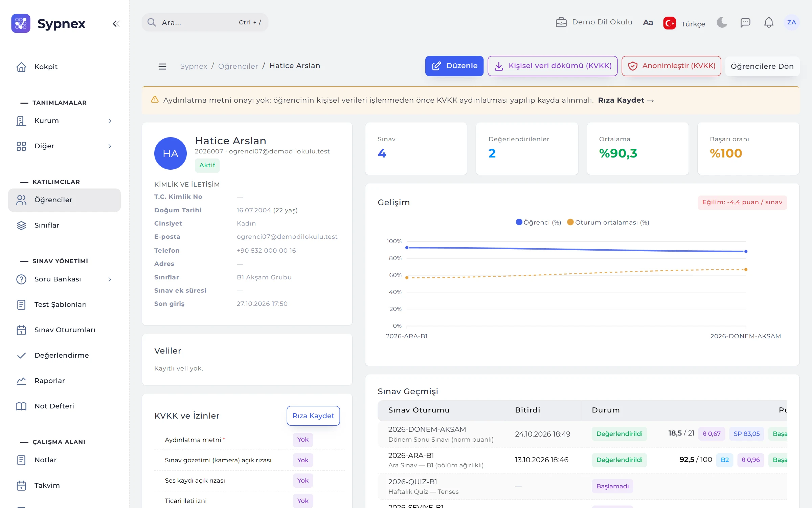Click the last data point on the Öğrenci line
The height and width of the screenshot is (508, 812).
click(x=746, y=251)
